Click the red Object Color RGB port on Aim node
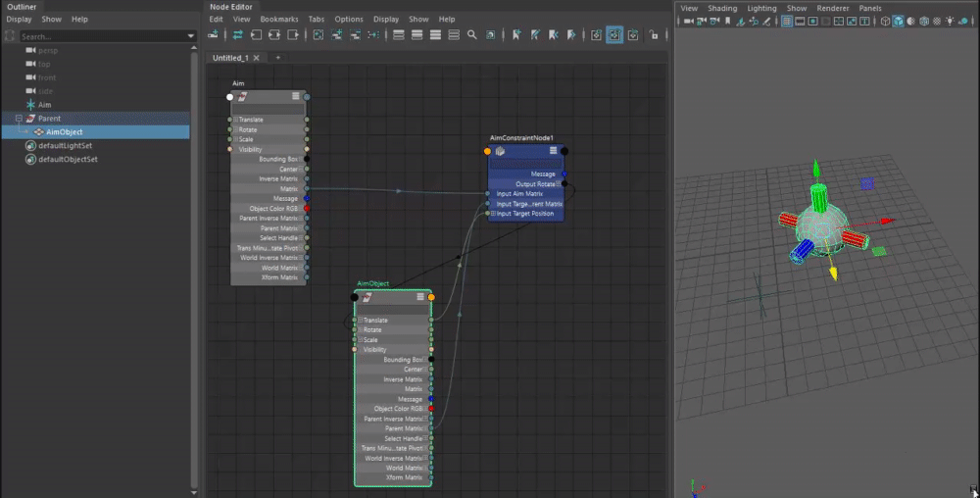Screen dimensions: 980x498 307,209
